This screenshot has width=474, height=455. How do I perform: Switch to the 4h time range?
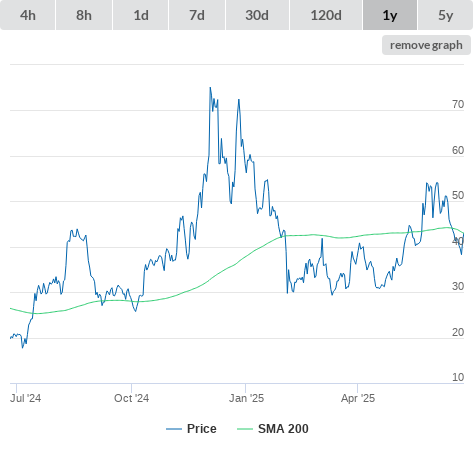pyautogui.click(x=28, y=15)
